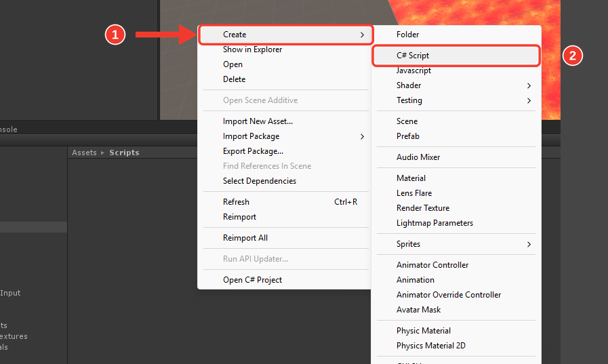Expand the Sprites submenu arrow
The image size is (608, 364).
[529, 244]
